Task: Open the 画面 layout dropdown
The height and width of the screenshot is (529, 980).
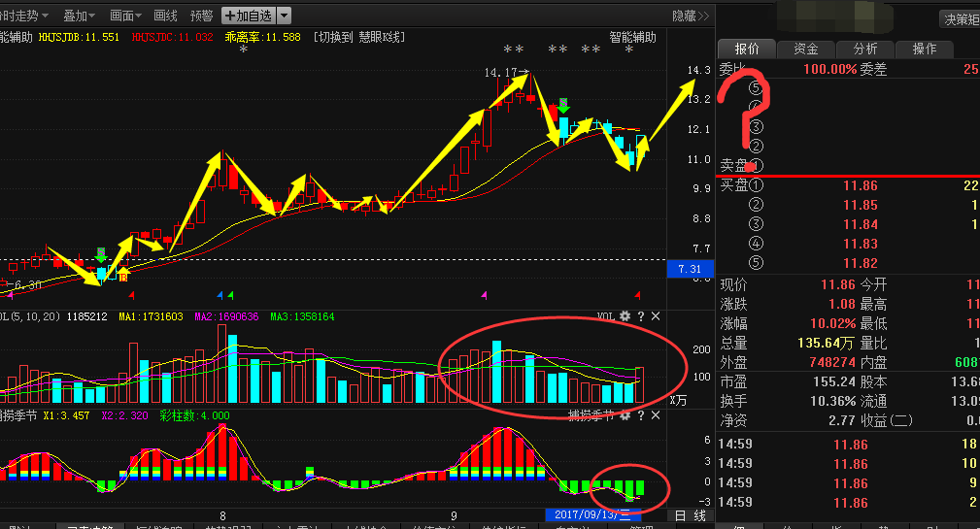Action: [126, 16]
